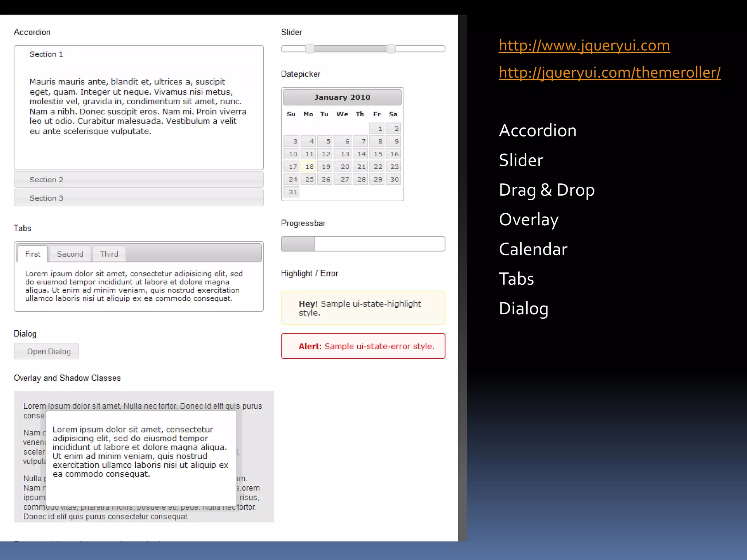Click 'Accordion' in the slide bullet list
The height and width of the screenshot is (560, 747).
point(538,131)
